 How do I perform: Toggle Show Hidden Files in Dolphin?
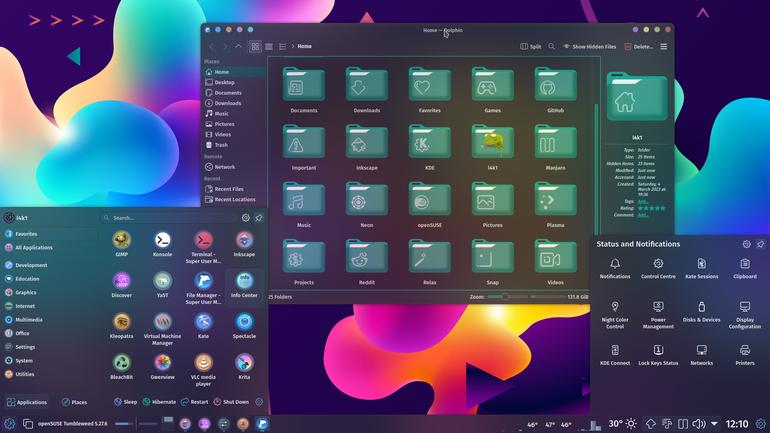(589, 47)
